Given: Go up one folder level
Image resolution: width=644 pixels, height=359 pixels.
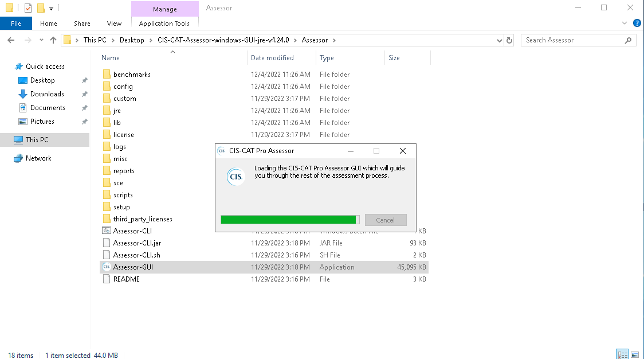Looking at the screenshot, I should (53, 40).
